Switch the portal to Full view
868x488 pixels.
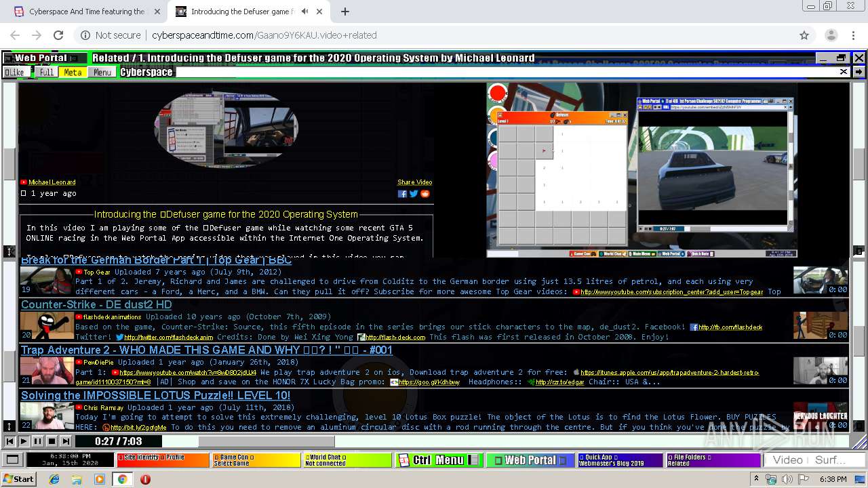[x=46, y=73]
